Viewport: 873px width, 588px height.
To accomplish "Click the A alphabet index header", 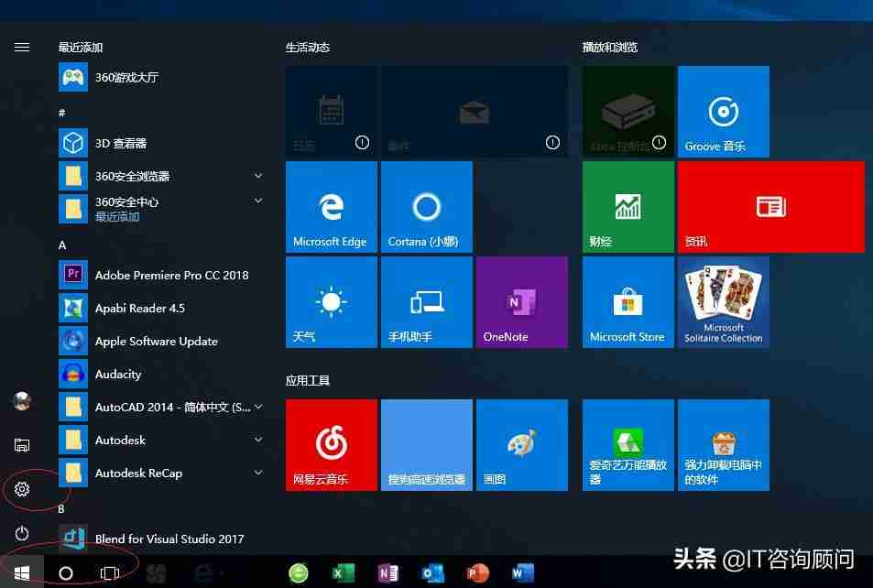I will (61, 245).
